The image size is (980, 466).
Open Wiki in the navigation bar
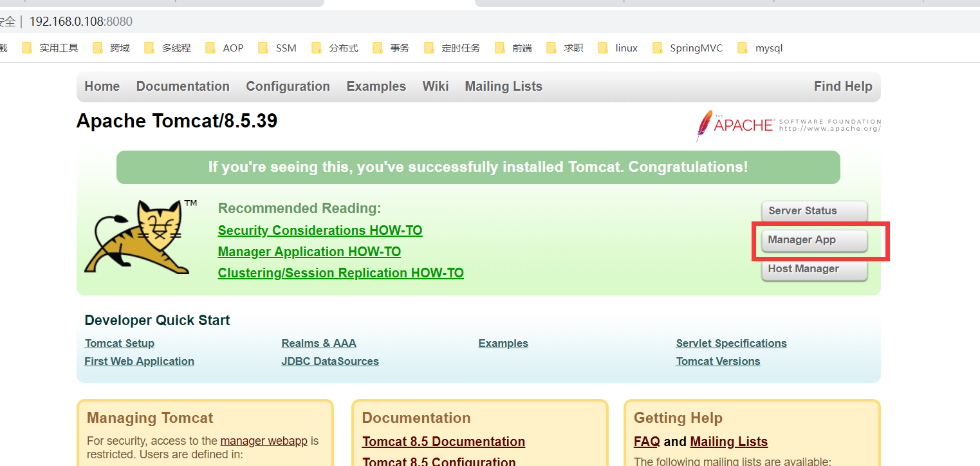pyautogui.click(x=436, y=86)
